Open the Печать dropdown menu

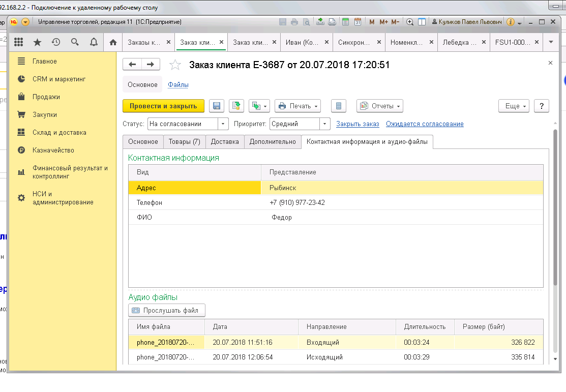click(298, 106)
